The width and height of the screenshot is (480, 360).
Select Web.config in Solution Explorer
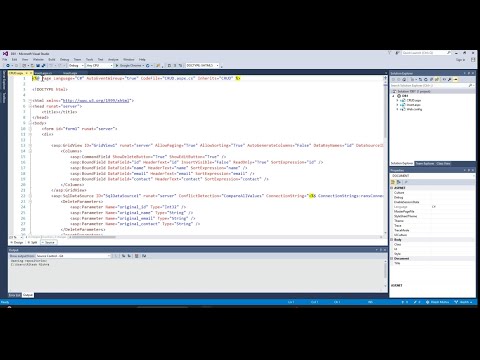point(414,109)
